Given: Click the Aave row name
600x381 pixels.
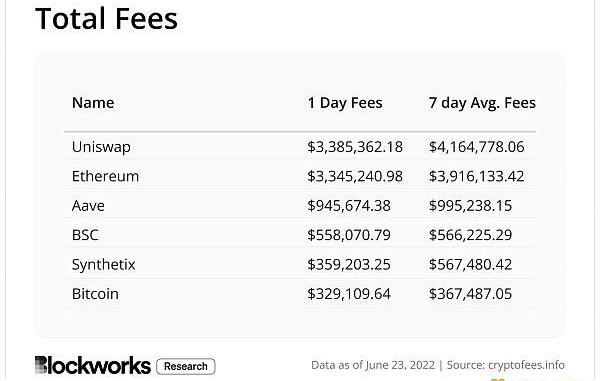Looking at the screenshot, I should (88, 206).
